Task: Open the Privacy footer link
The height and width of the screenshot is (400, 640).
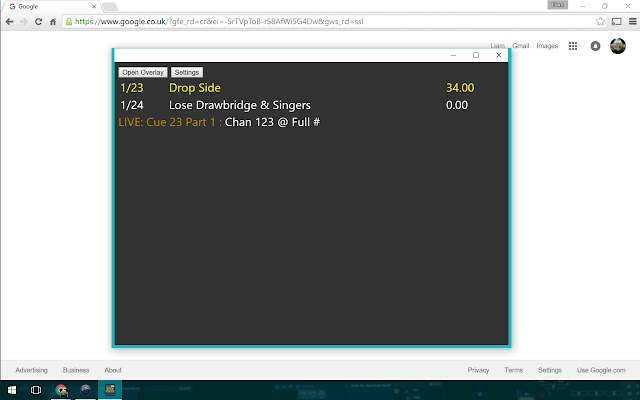Action: [x=478, y=370]
